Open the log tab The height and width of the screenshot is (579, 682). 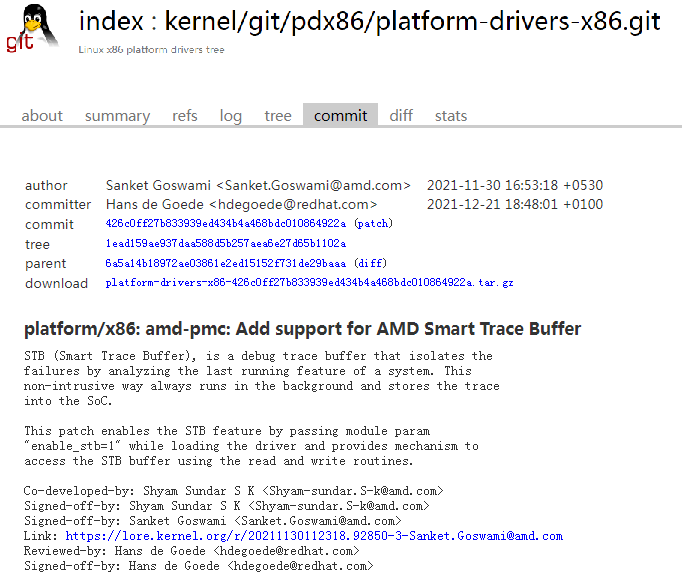pos(231,116)
